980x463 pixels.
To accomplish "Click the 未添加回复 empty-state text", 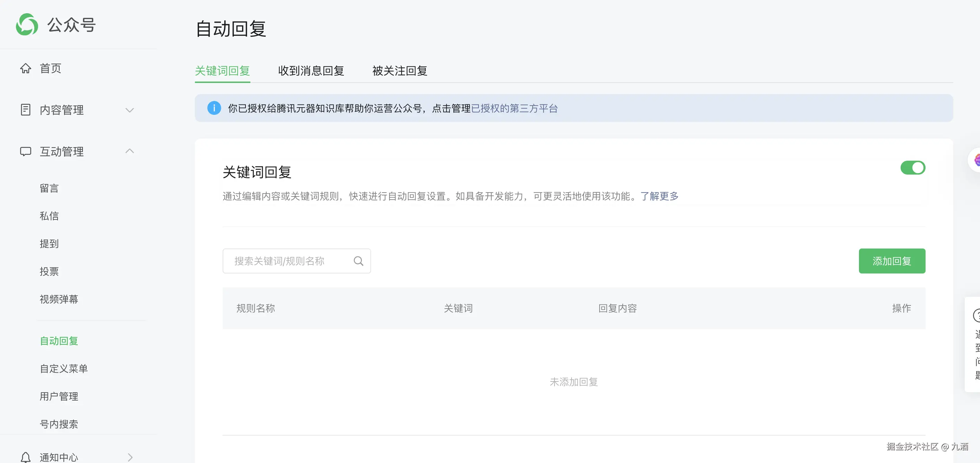I will click(x=574, y=382).
